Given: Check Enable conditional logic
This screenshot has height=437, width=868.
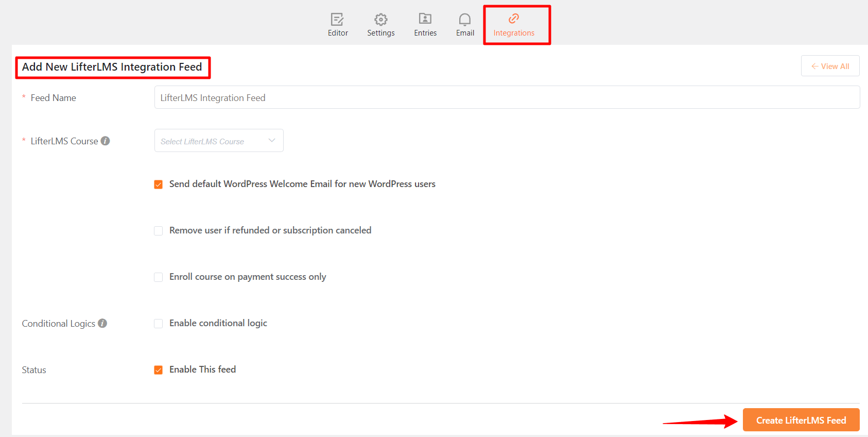Looking at the screenshot, I should pyautogui.click(x=159, y=324).
